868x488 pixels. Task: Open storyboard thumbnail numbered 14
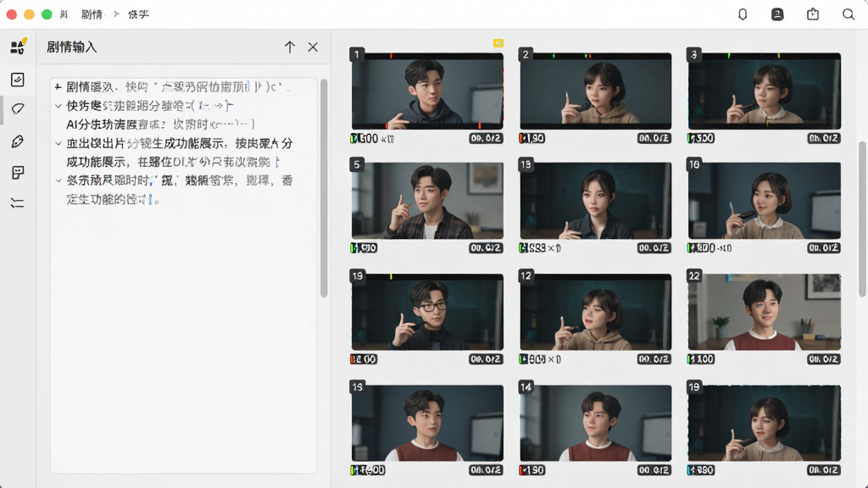(596, 424)
